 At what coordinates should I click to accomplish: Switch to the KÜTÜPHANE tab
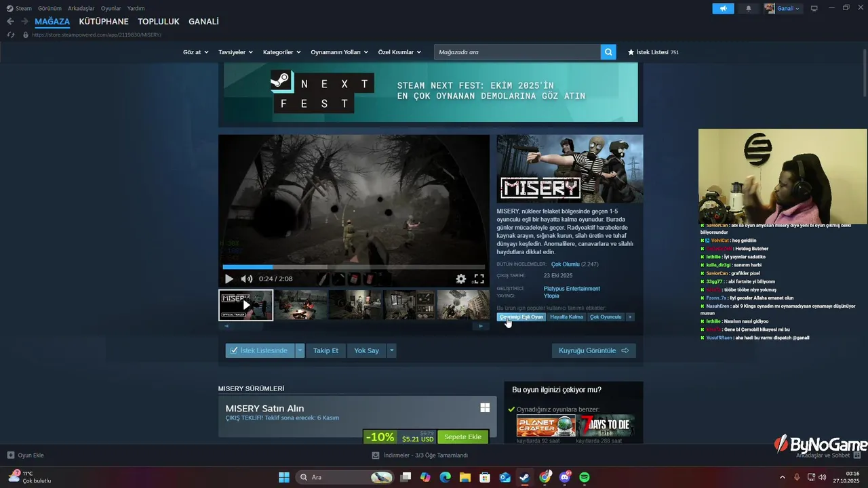click(104, 22)
